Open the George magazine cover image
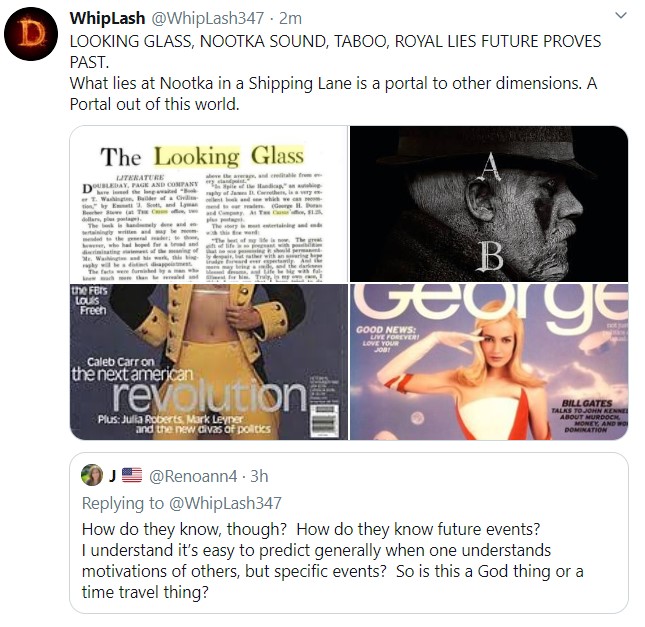Image resolution: width=645 pixels, height=627 pixels. (489, 362)
